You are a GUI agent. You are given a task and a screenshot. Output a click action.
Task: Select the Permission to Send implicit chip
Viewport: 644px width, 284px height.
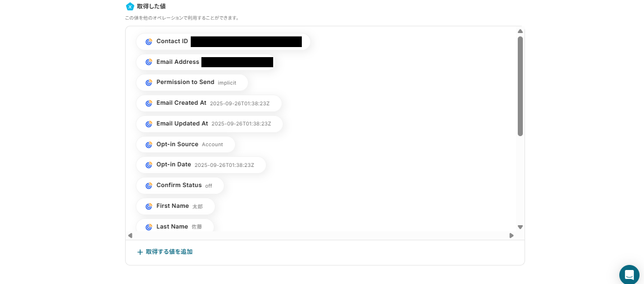click(192, 82)
